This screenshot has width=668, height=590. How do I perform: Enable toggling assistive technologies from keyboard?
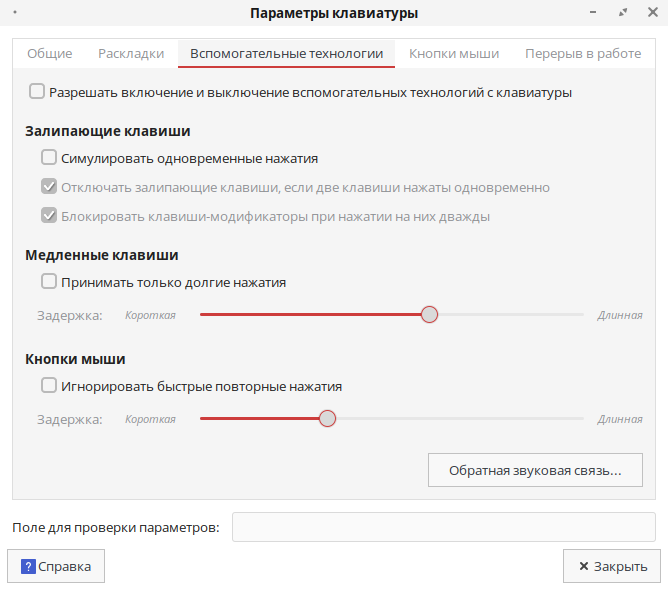(37, 92)
